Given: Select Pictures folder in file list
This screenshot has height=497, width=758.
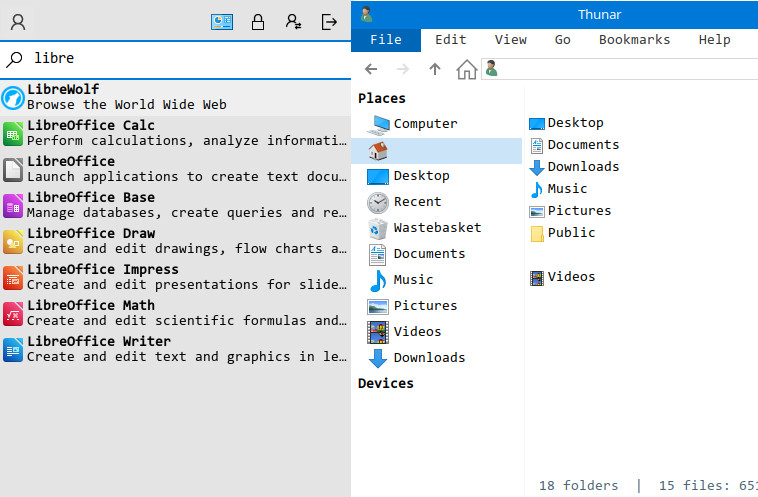Looking at the screenshot, I should click(570, 211).
